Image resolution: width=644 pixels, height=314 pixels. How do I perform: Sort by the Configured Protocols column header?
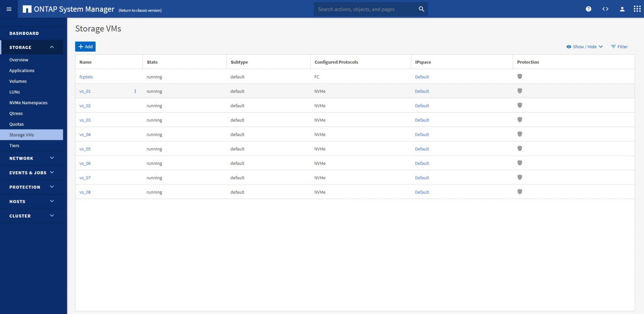(336, 62)
